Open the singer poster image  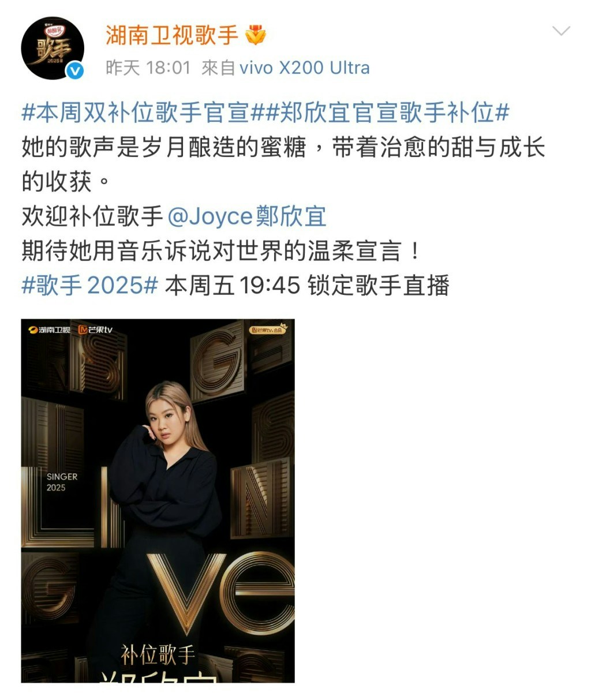158,501
